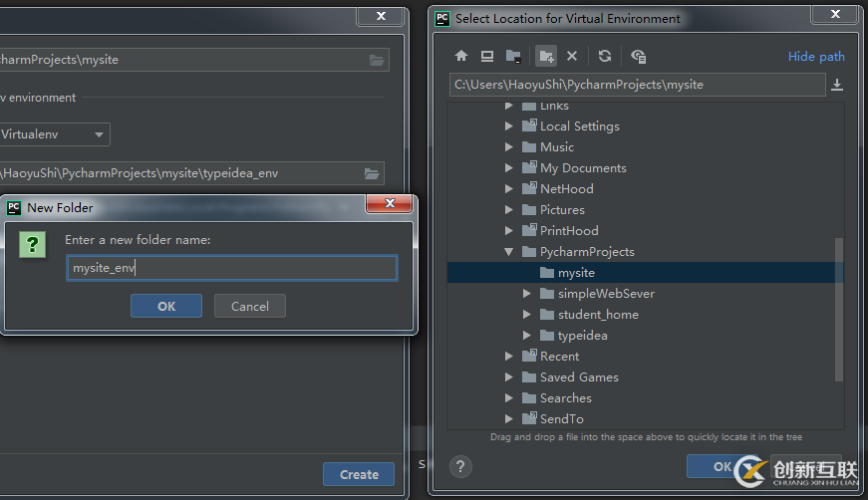Browse for project location folder icon
The width and height of the screenshot is (868, 500).
tap(377, 61)
